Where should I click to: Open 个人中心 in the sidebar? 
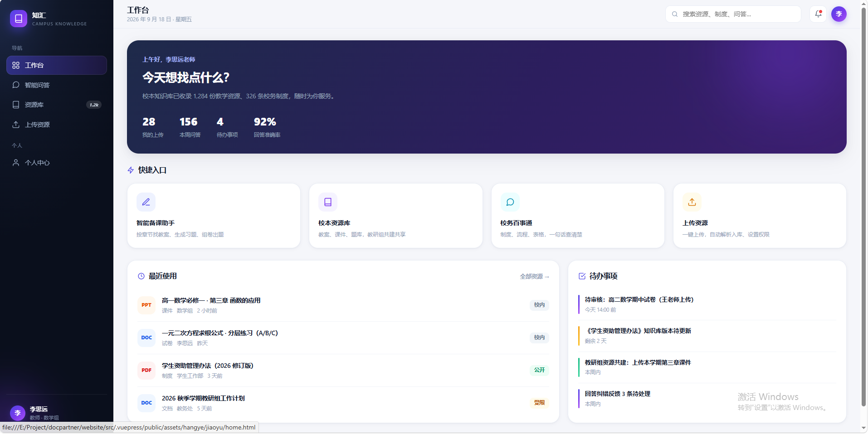(57, 163)
